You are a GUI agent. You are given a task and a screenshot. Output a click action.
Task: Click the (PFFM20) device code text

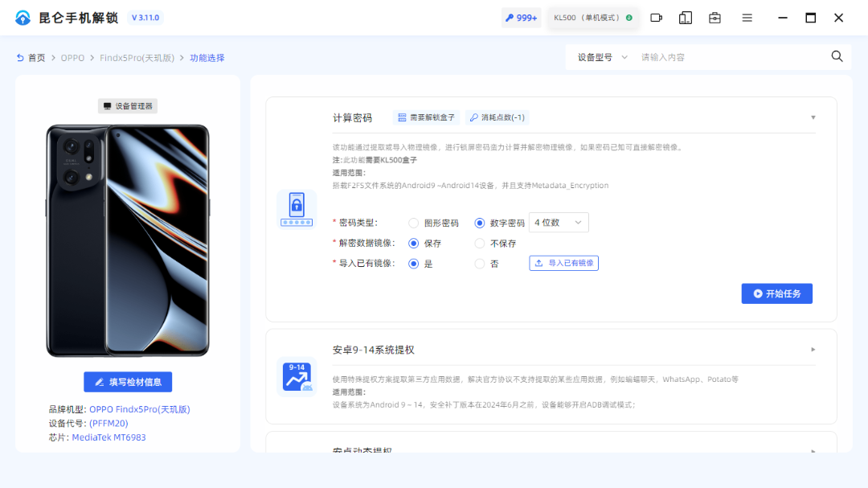tap(108, 423)
